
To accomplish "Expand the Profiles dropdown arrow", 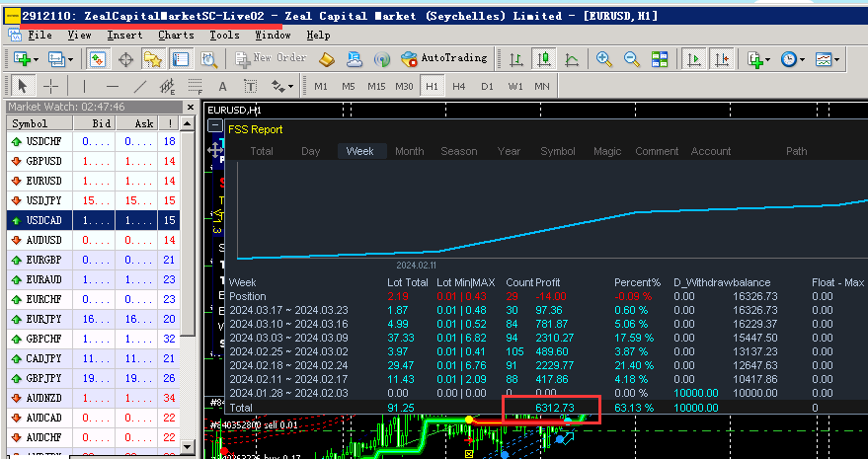I will coord(70,59).
